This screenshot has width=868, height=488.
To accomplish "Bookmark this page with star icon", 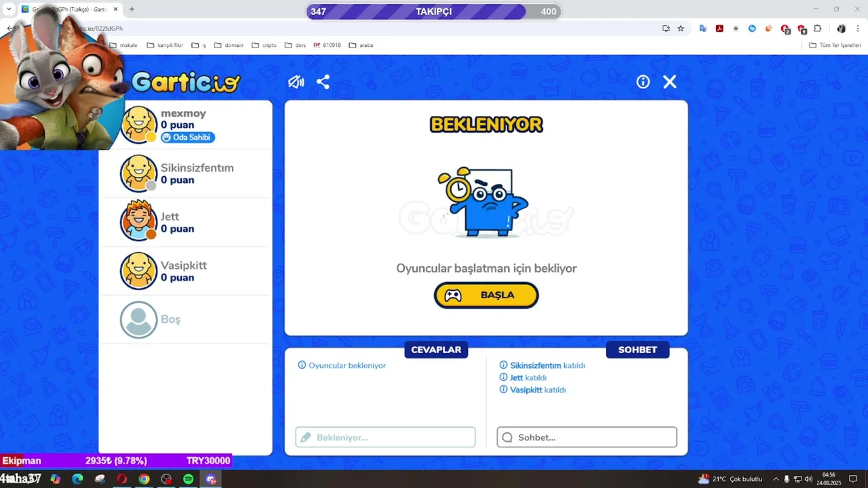I will (x=681, y=28).
